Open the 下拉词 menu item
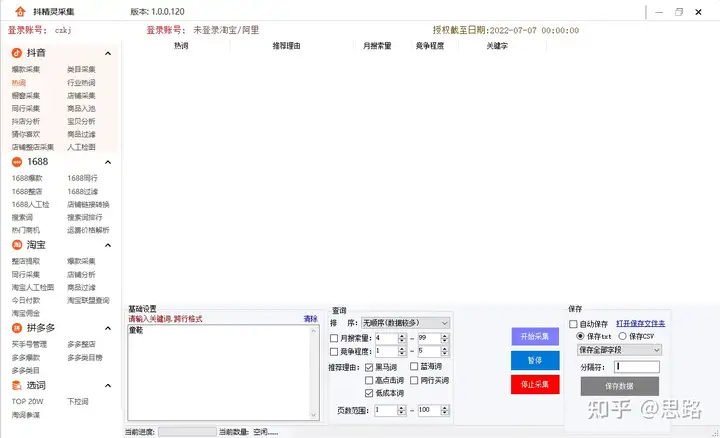This screenshot has width=720, height=438. click(78, 402)
